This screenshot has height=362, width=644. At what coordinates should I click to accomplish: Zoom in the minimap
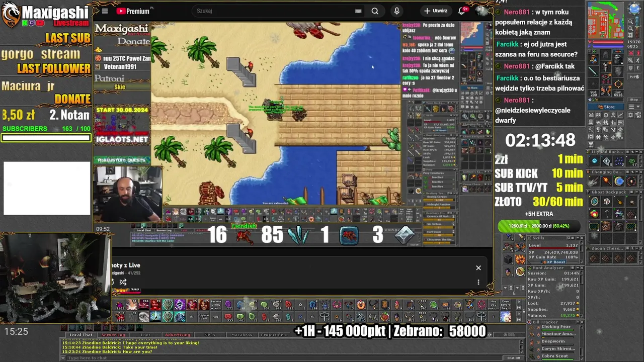coord(630,28)
